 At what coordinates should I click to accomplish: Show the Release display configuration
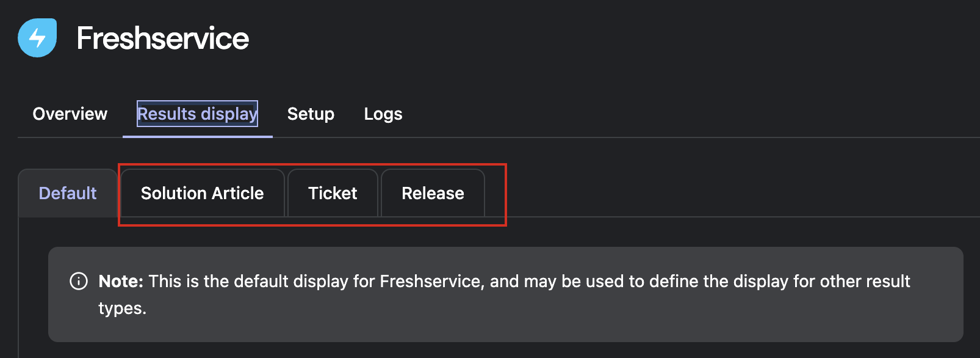433,194
